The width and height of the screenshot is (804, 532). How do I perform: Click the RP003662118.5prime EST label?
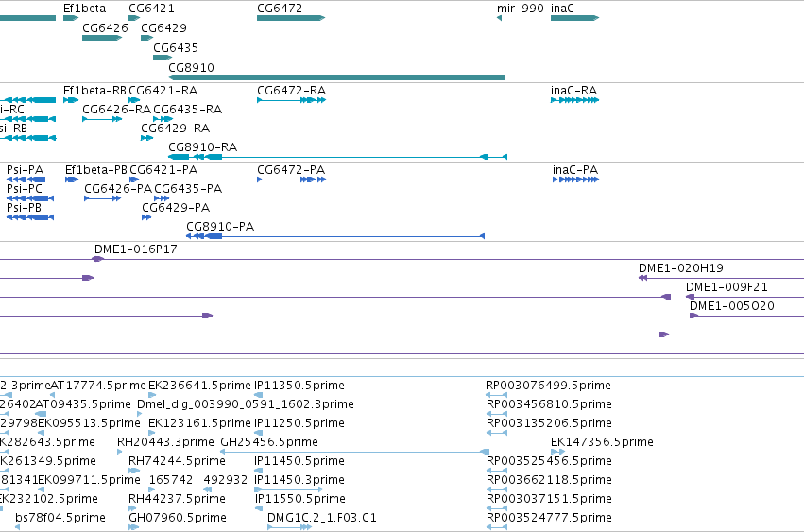549,480
